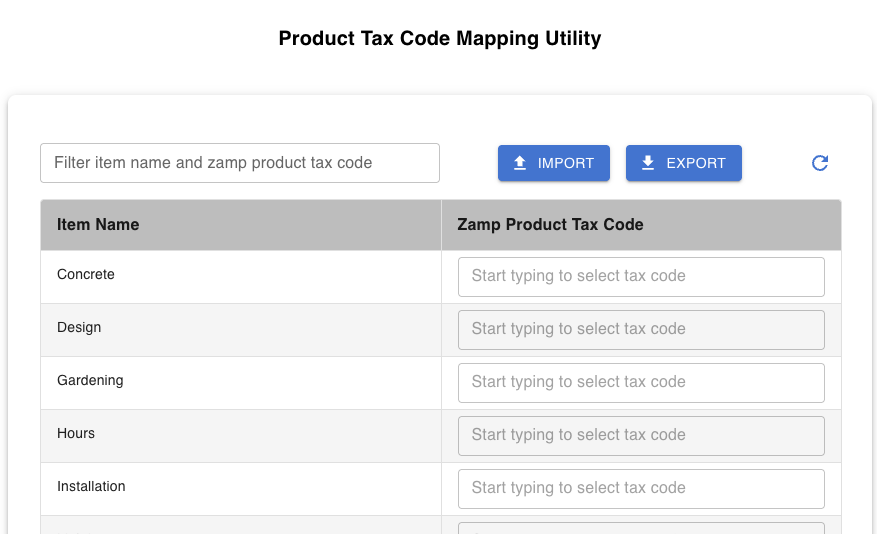877x534 pixels.
Task: Select the Concrete item name cell
Action: pyautogui.click(x=86, y=275)
